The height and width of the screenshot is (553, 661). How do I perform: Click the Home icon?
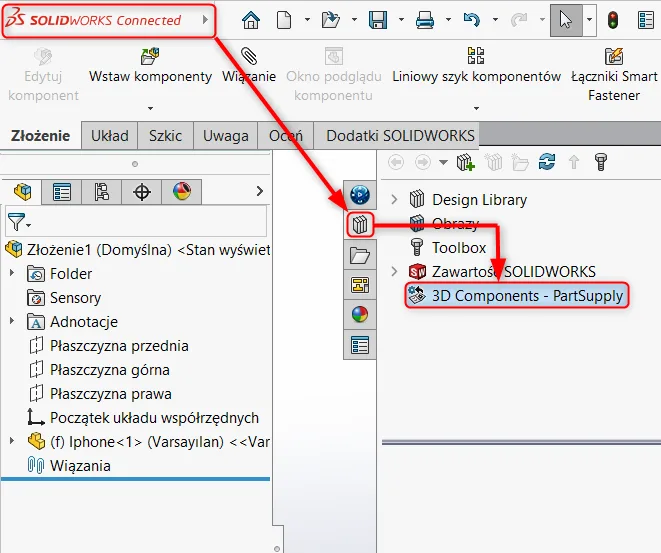click(251, 20)
